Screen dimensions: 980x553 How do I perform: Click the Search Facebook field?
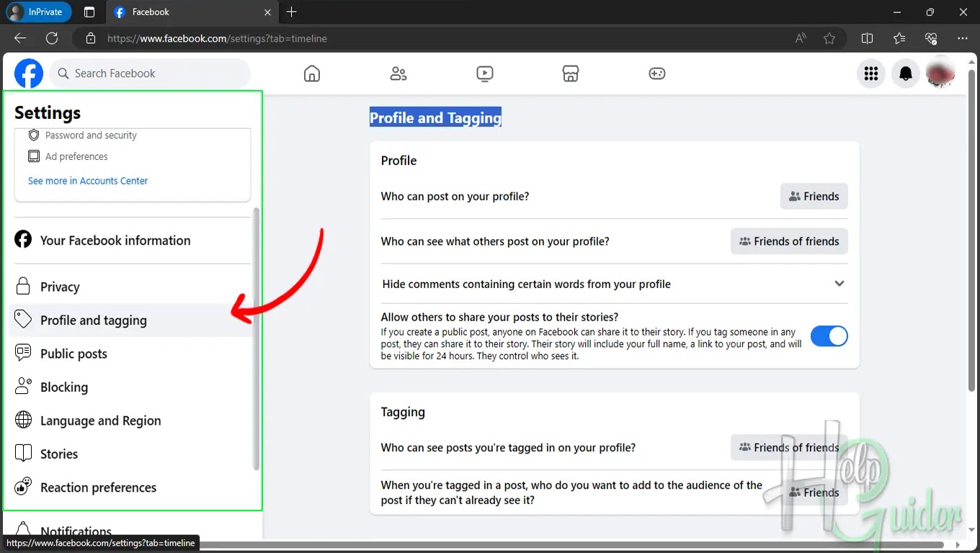coord(150,73)
